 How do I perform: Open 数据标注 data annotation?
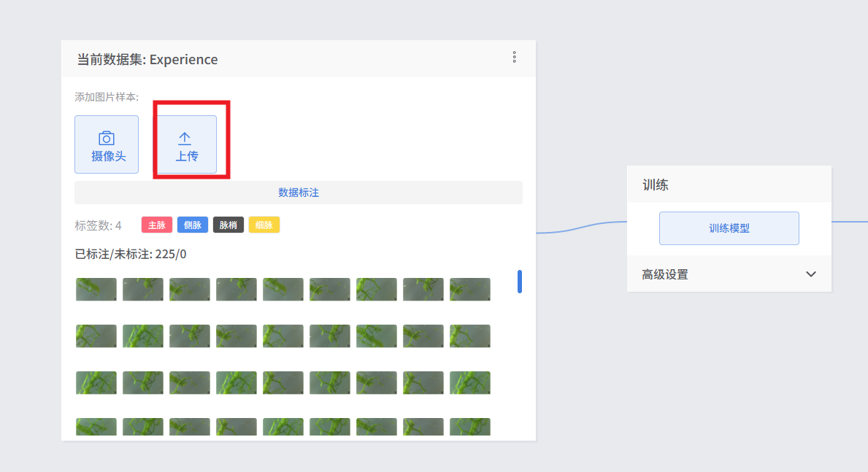(x=298, y=193)
